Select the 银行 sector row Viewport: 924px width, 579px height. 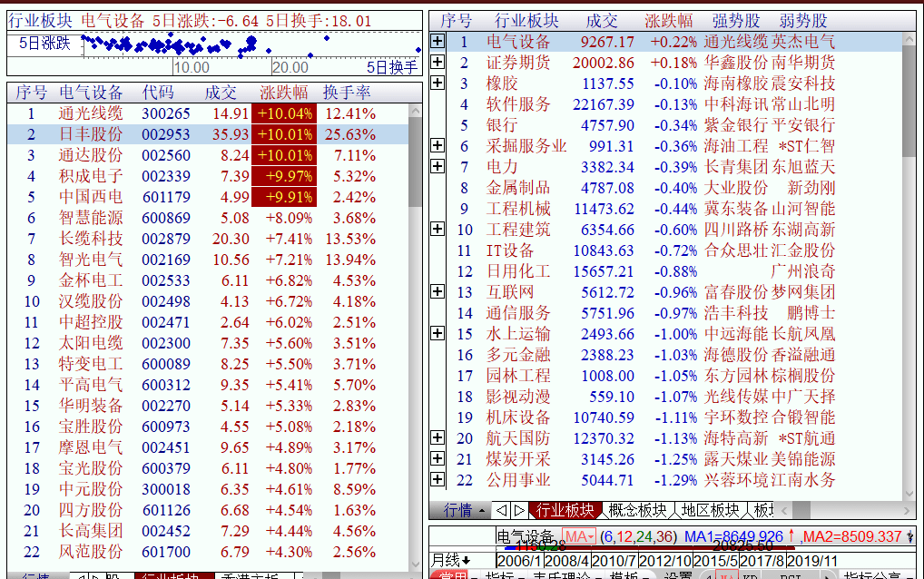[x=674, y=125]
